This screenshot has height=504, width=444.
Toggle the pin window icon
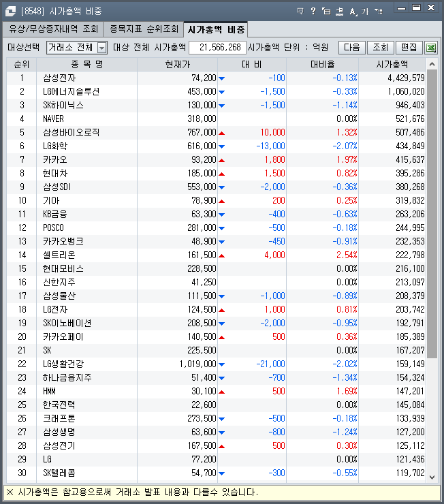[x=339, y=12]
